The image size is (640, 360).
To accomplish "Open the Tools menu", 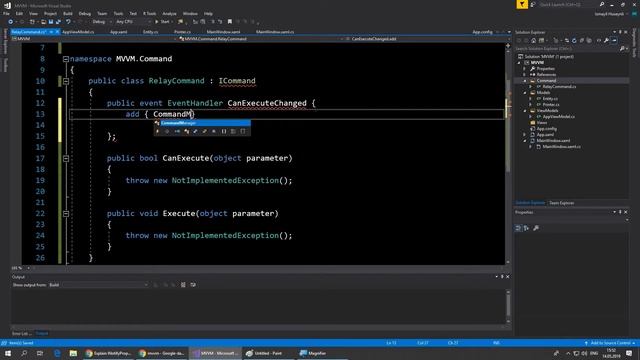I will (118, 13).
